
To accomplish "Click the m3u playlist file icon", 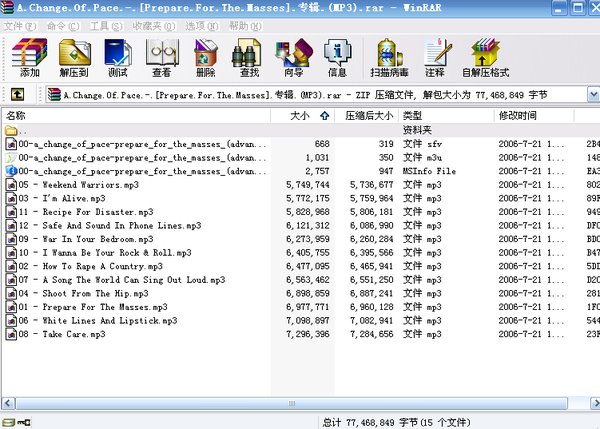I will coord(11,158).
